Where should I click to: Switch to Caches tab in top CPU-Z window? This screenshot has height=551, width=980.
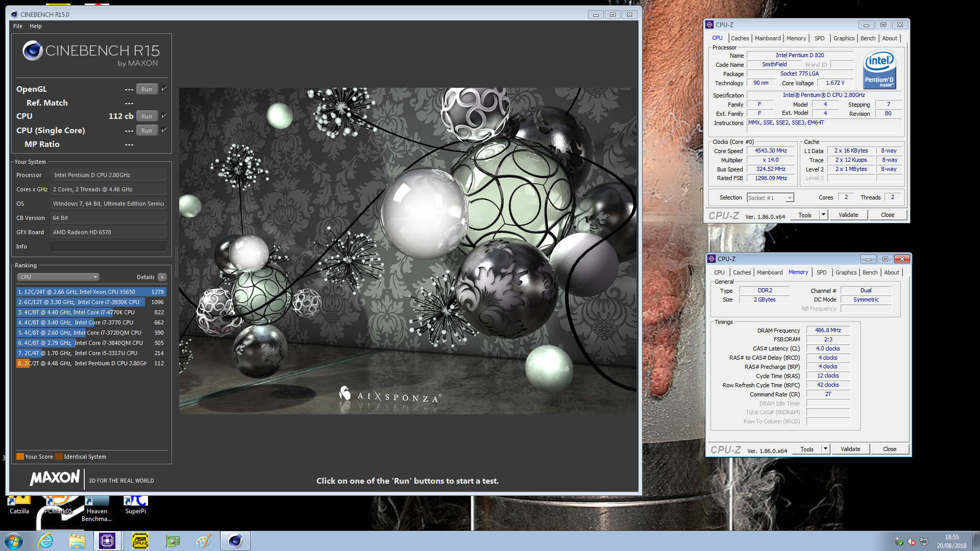(740, 38)
